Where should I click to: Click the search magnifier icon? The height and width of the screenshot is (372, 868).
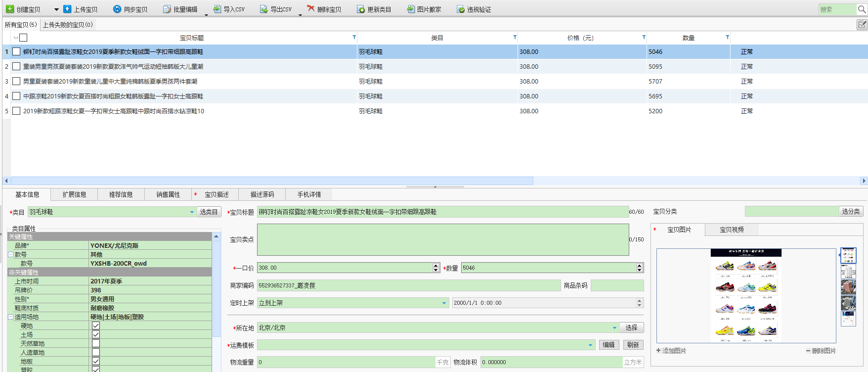pos(862,9)
